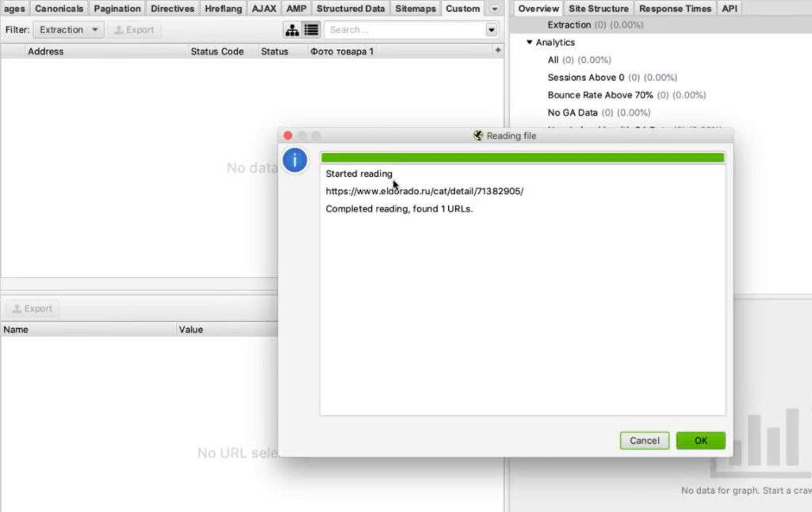This screenshot has height=512, width=812.
Task: Click the Search input field
Action: (x=403, y=30)
